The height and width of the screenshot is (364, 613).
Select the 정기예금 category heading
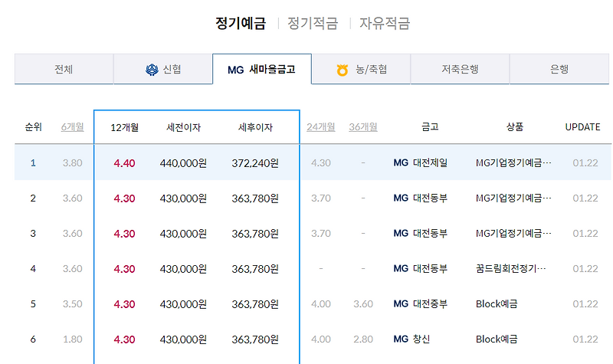click(x=241, y=23)
